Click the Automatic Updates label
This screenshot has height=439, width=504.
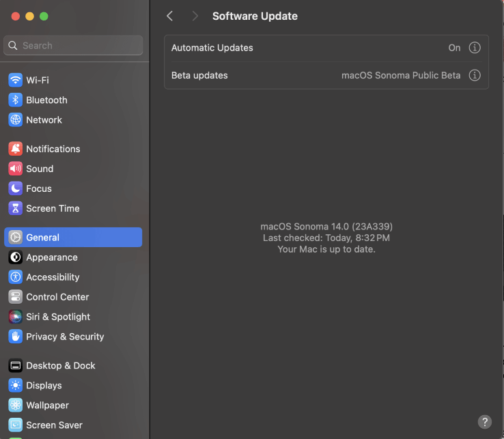click(212, 48)
